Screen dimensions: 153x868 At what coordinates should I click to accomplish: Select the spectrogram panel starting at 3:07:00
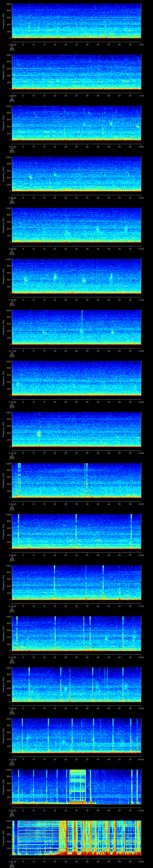pos(77,123)
